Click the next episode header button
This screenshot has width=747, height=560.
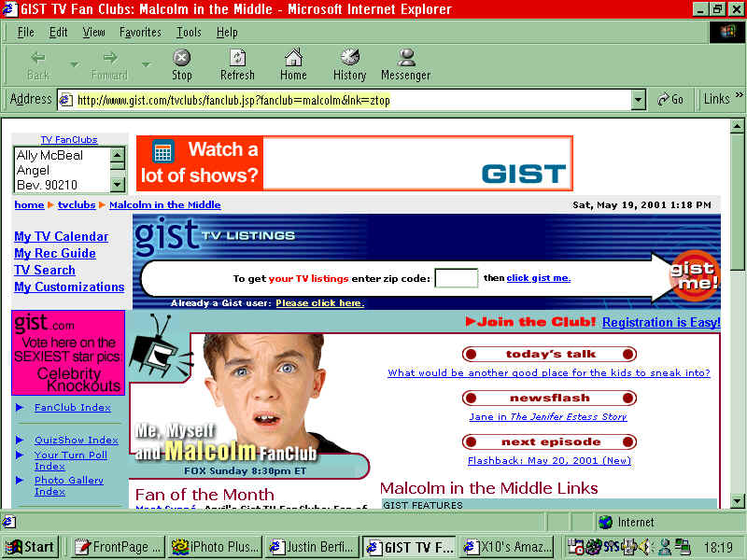coord(549,441)
